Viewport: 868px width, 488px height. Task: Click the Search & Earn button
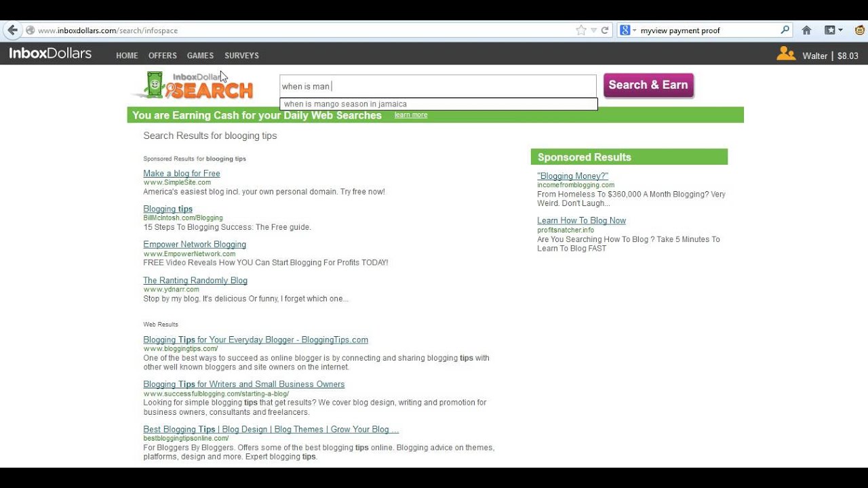coord(648,85)
